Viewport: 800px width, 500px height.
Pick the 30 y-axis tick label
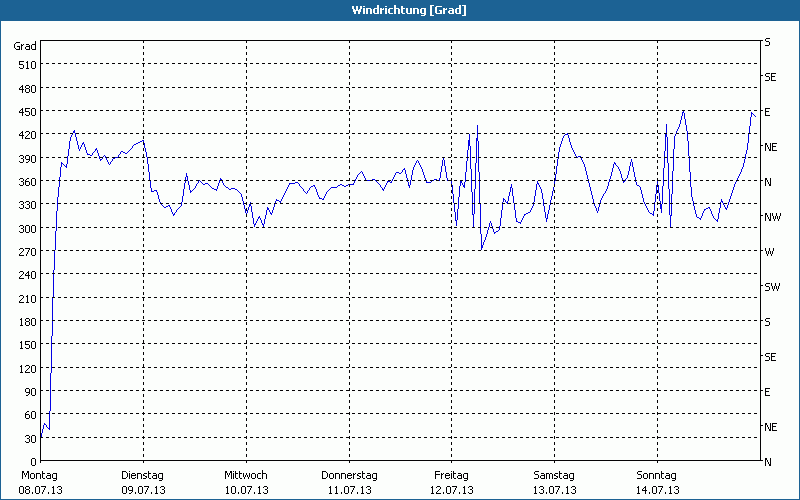pos(31,439)
